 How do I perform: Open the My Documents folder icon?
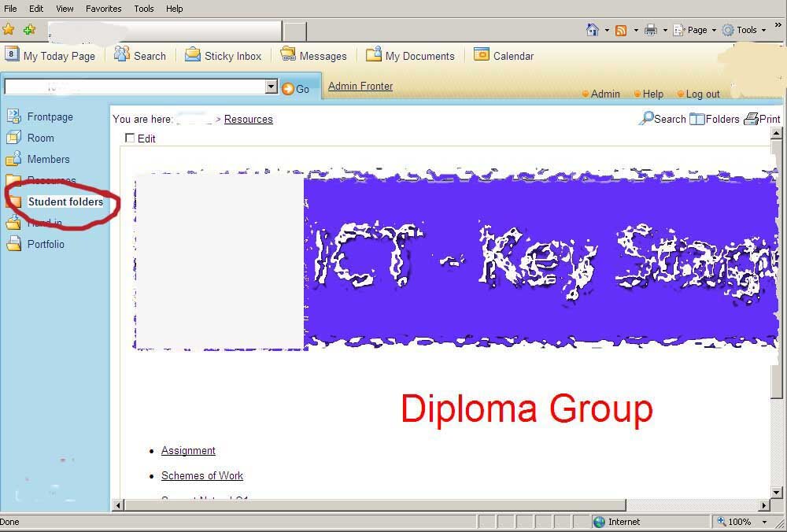373,54
